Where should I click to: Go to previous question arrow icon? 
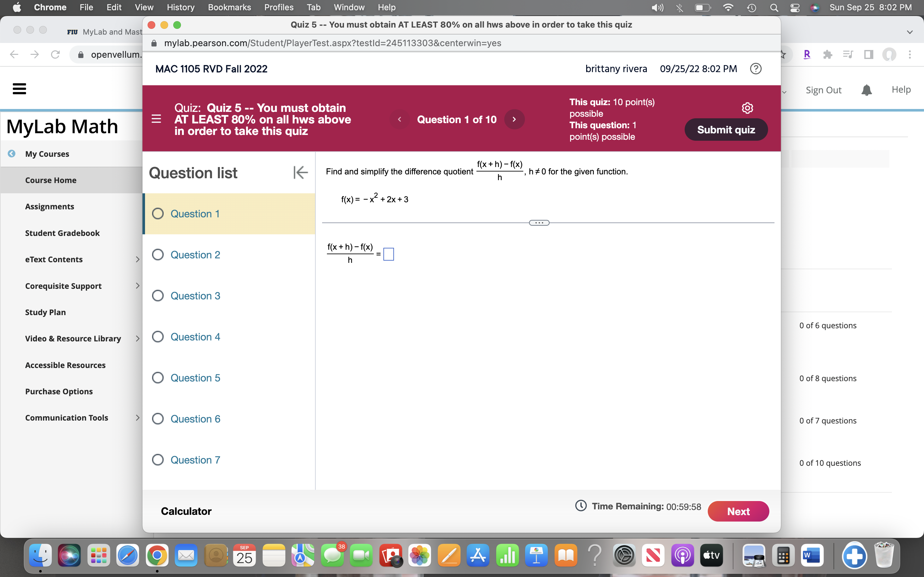[x=399, y=120]
